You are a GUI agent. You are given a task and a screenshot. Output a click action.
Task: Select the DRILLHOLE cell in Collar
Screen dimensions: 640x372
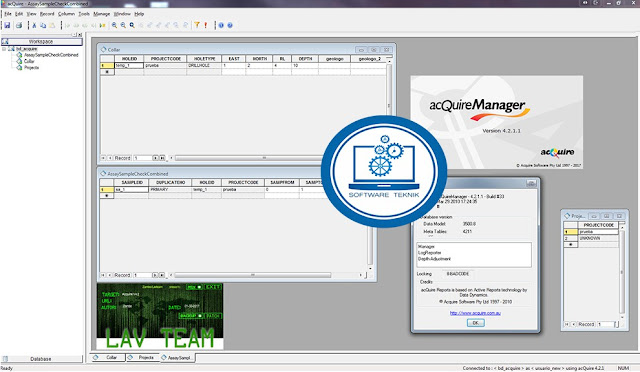pyautogui.click(x=204, y=65)
